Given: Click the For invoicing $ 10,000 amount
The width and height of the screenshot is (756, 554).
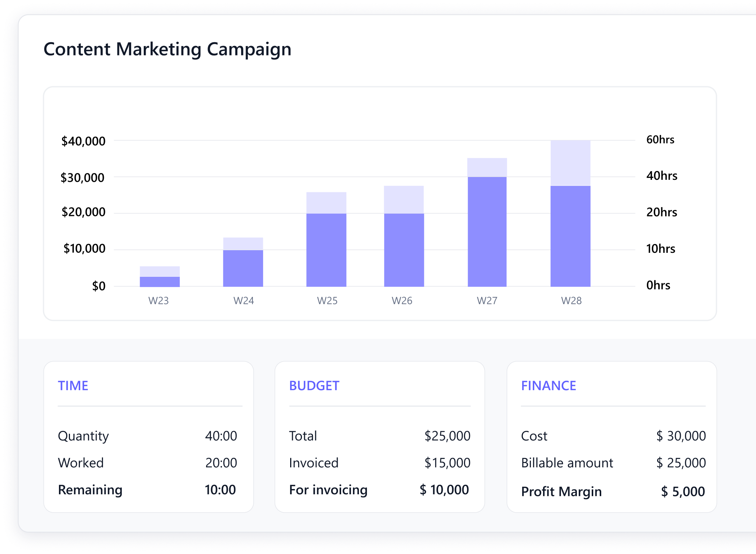Looking at the screenshot, I should [x=444, y=490].
